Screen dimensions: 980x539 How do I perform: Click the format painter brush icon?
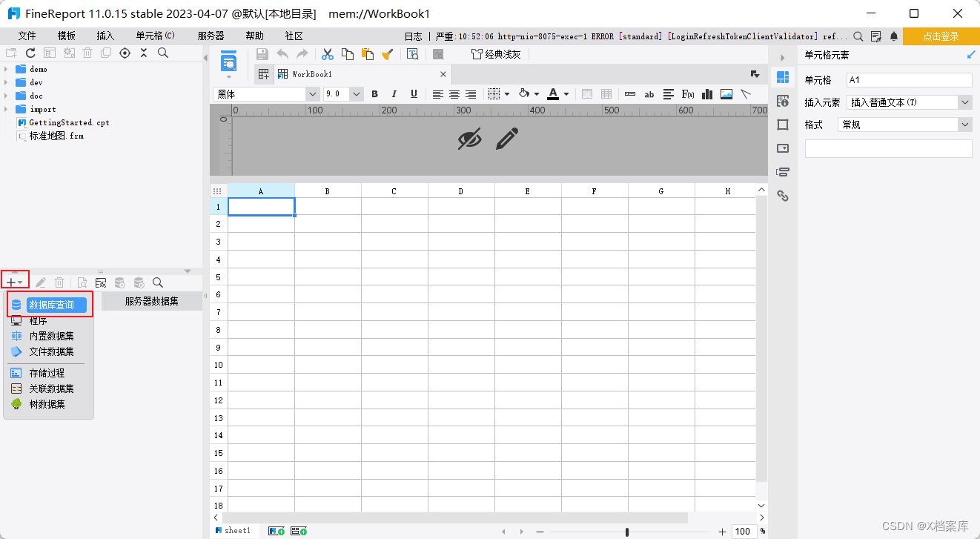pyautogui.click(x=387, y=53)
